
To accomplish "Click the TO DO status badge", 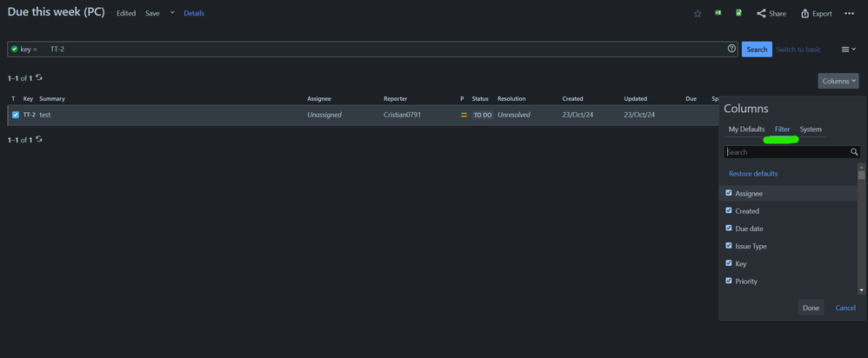I will click(x=482, y=115).
